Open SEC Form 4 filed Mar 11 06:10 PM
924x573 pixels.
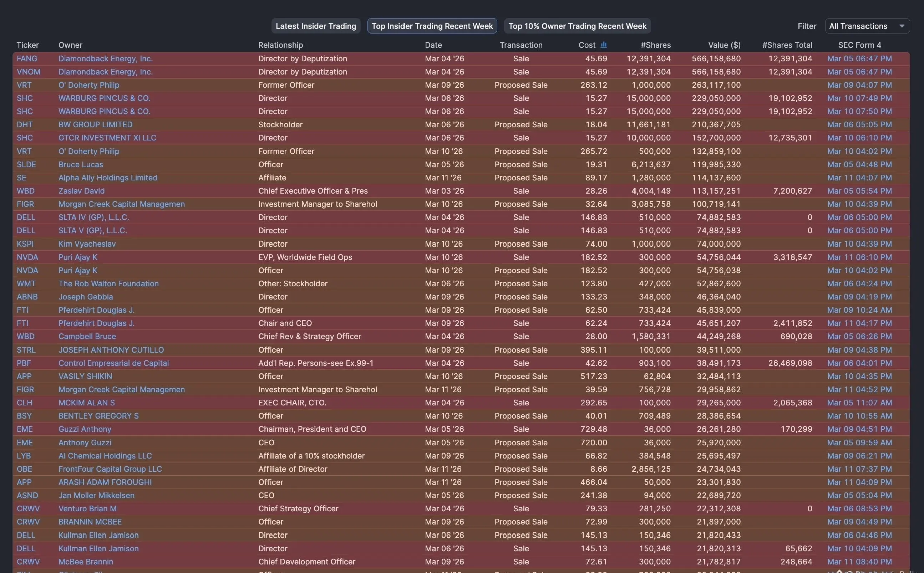859,257
